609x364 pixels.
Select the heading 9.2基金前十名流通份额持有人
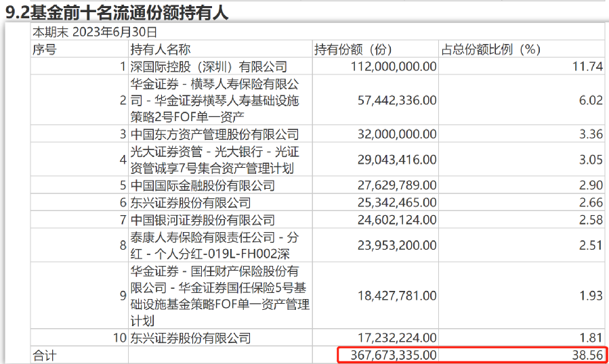117,12
